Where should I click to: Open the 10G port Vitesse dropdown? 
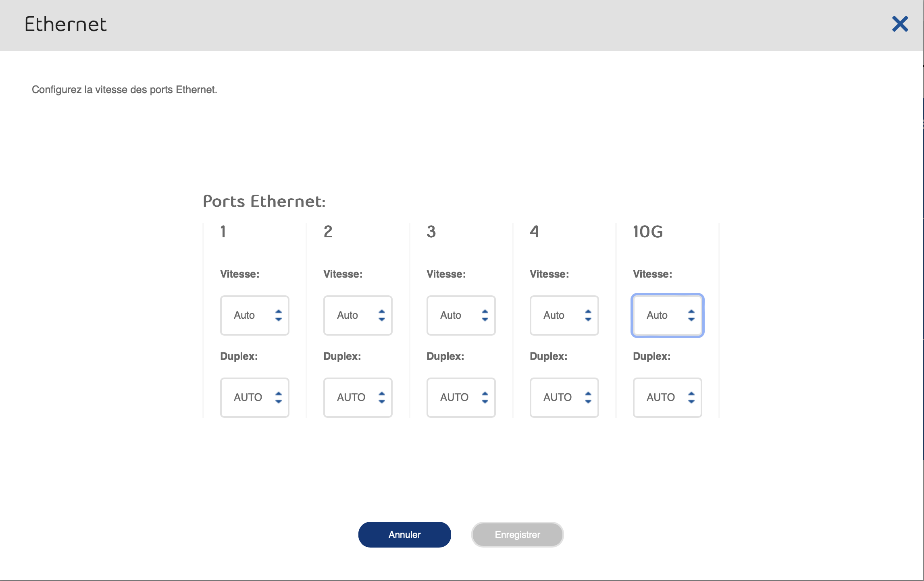point(663,315)
